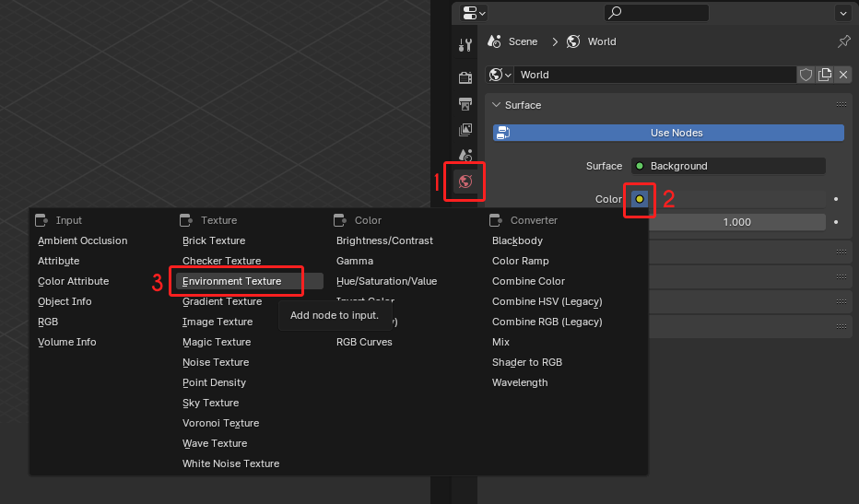
Task: Create a new World copy icon
Action: [824, 75]
